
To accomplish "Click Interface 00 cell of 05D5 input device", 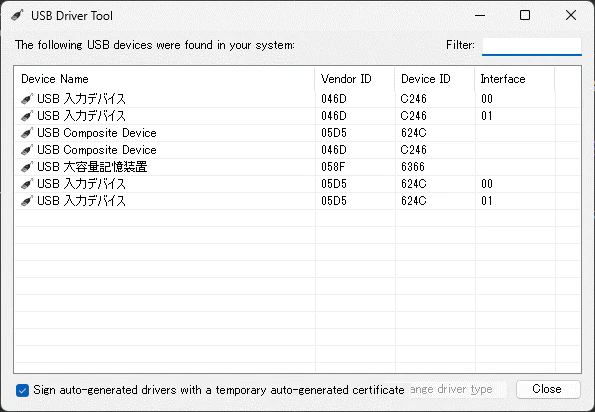I will [487, 184].
